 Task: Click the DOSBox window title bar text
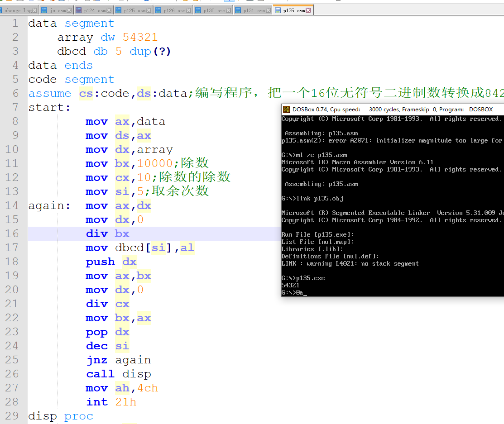coord(393,110)
